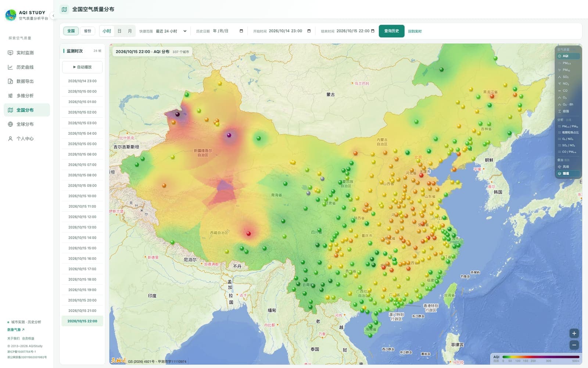This screenshot has width=588, height=368.
Task: Switch scope to 省份
Action: 87,31
